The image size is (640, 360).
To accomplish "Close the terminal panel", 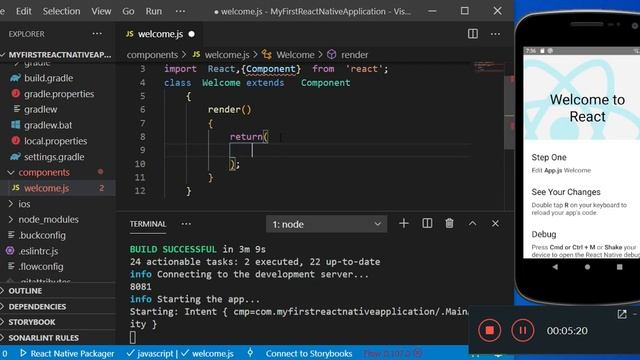I will 495,223.
